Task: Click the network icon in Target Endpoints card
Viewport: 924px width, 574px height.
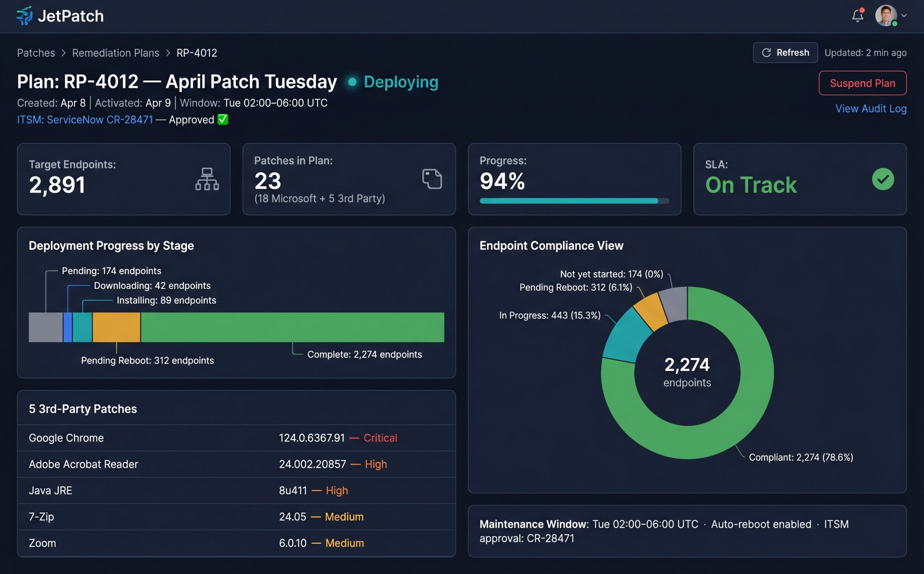Action: tap(207, 179)
